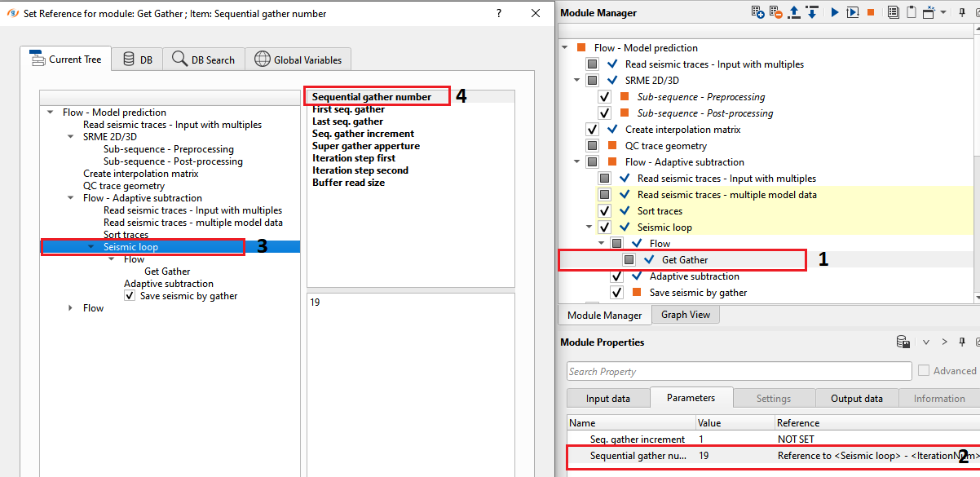Select the Last seq. gather item
This screenshot has width=980, height=477.
[347, 121]
